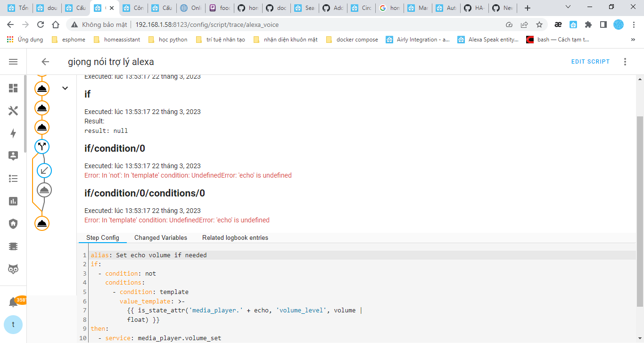Bookmark this page with star icon
Image resolution: width=644 pixels, height=343 pixels.
pyautogui.click(x=539, y=24)
